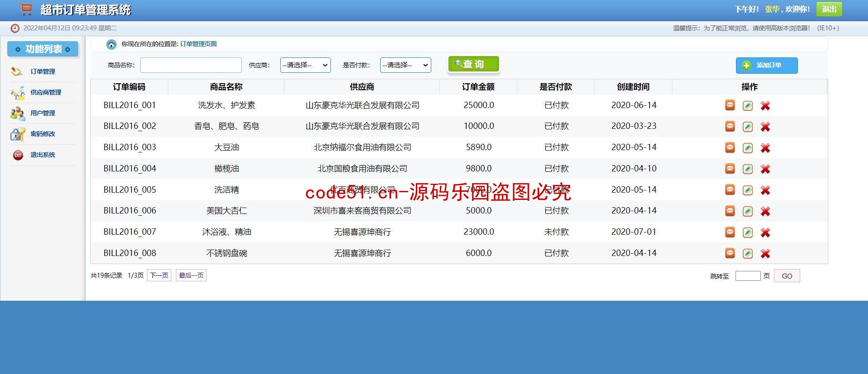Select 退出系统 in the sidebar
The width and height of the screenshot is (868, 374).
(42, 155)
